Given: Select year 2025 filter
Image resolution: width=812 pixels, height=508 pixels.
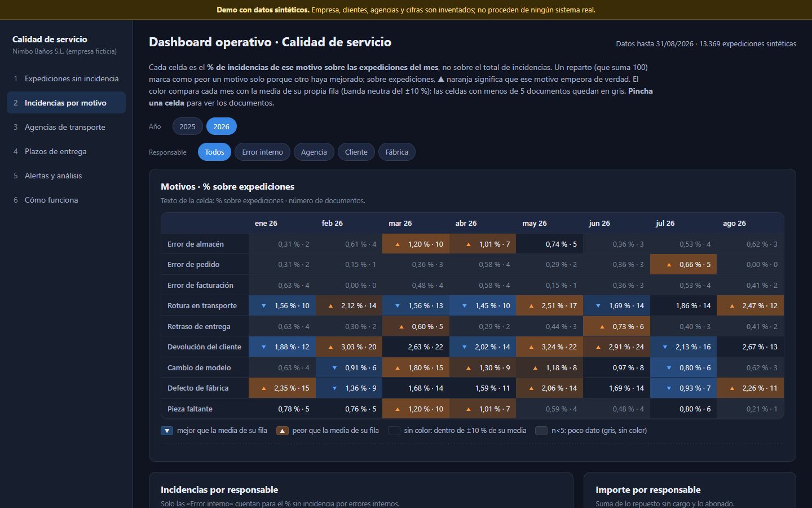Looking at the screenshot, I should [187, 126].
